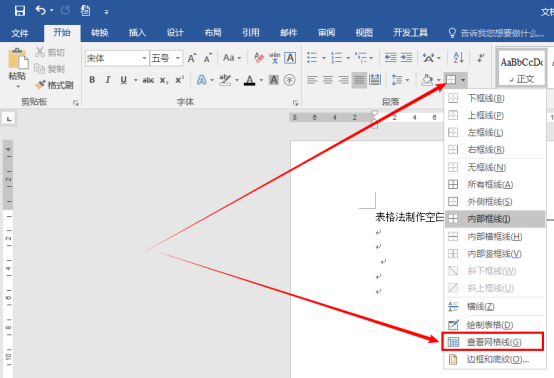Click the 复制 copy button
Image resolution: width=554 pixels, height=378 pixels.
tap(50, 69)
